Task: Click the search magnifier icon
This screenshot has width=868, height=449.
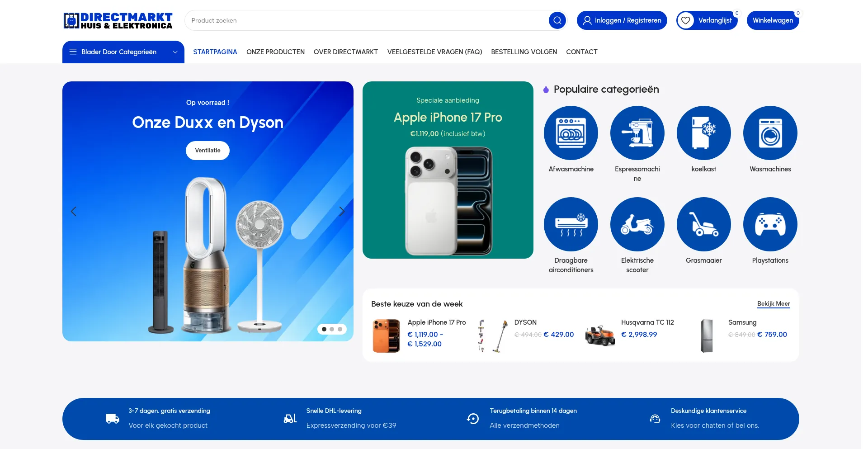Action: pos(557,20)
